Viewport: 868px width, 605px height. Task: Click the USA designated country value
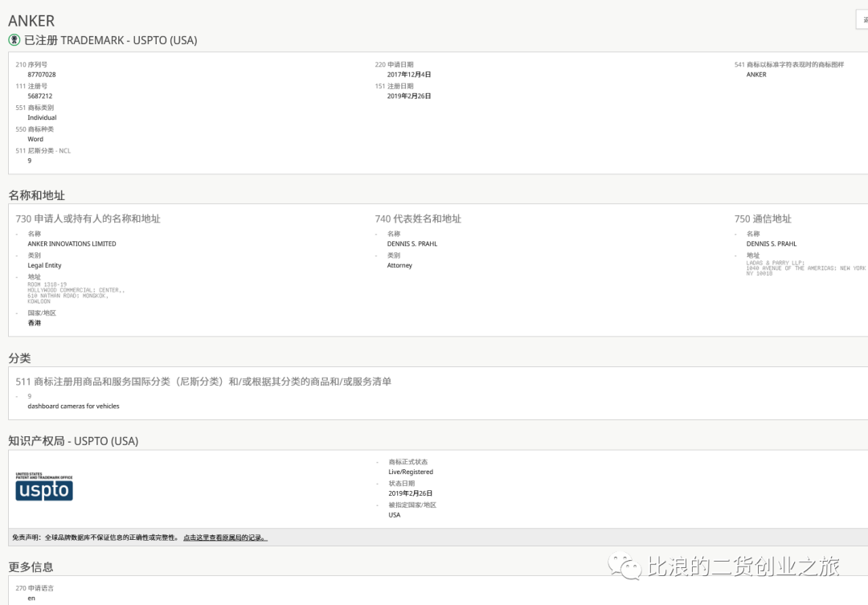point(394,515)
